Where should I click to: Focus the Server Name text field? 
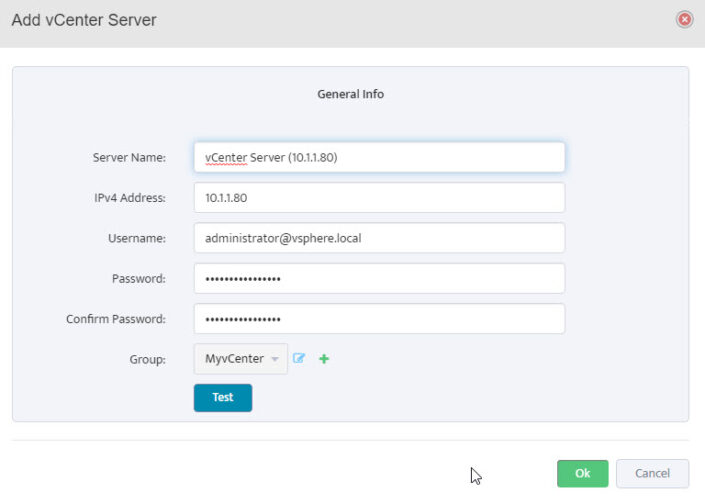(379, 157)
